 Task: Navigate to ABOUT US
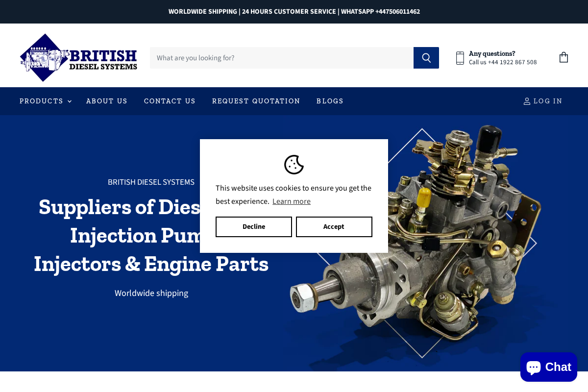point(107,101)
